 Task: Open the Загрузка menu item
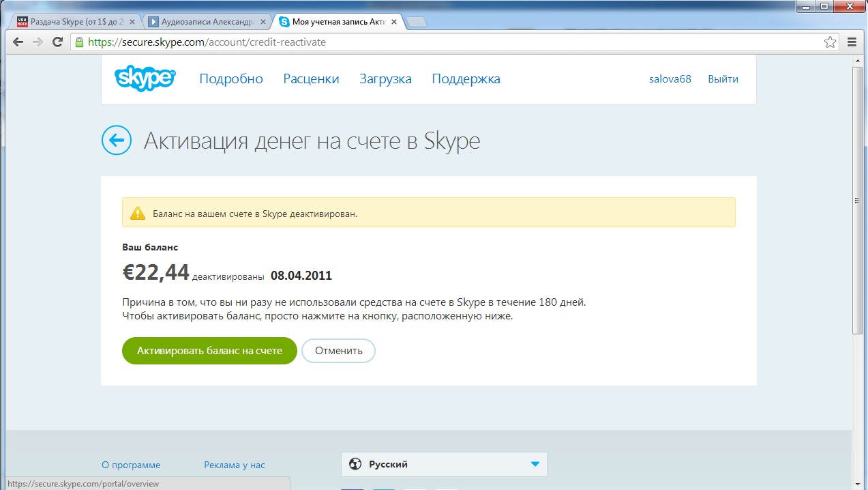pyautogui.click(x=385, y=79)
